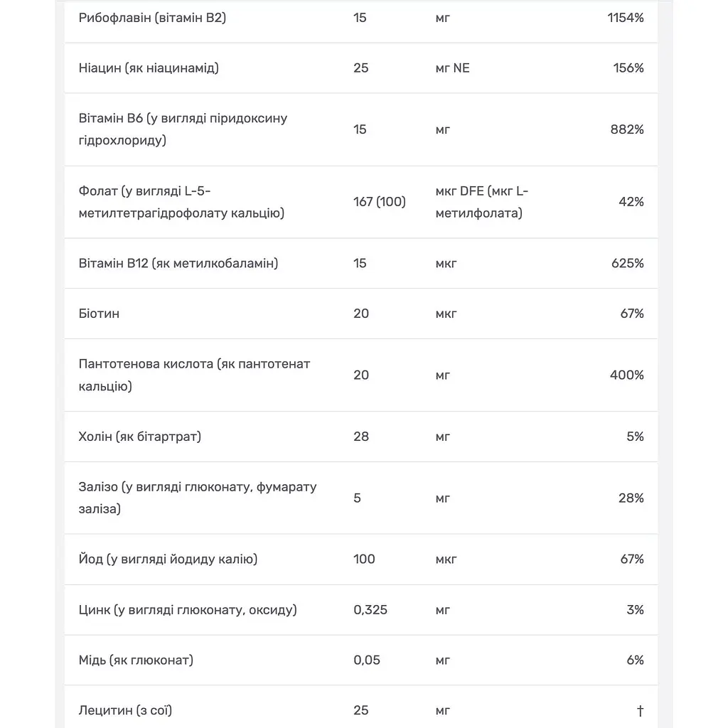This screenshot has width=728, height=728.
Task: Click the Рибофлавін (вітамін B2) row label
Action: pos(152,18)
